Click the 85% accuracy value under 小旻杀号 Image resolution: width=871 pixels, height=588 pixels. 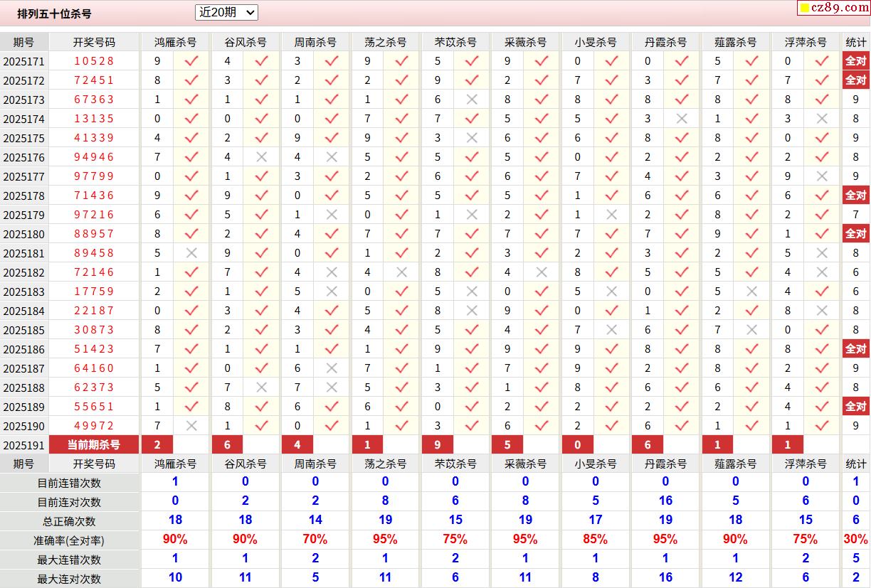[596, 540]
